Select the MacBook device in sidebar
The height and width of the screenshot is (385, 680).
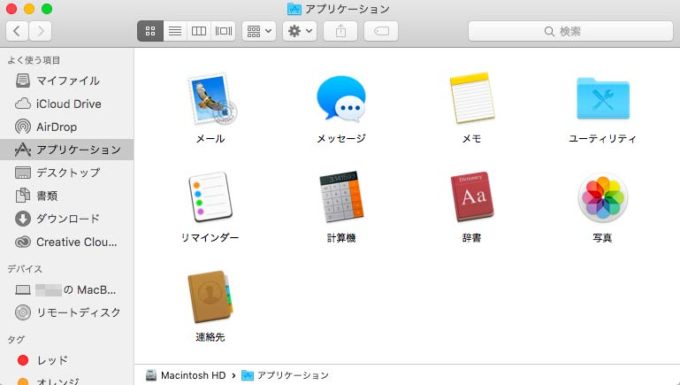[67, 290]
